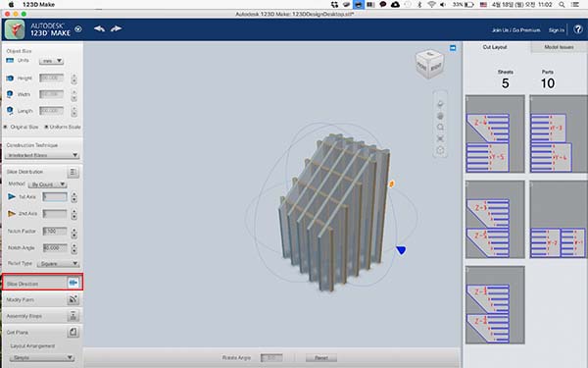Adjust the 1st Axis count stepper
Viewport: 588px width, 368px height.
(73, 197)
